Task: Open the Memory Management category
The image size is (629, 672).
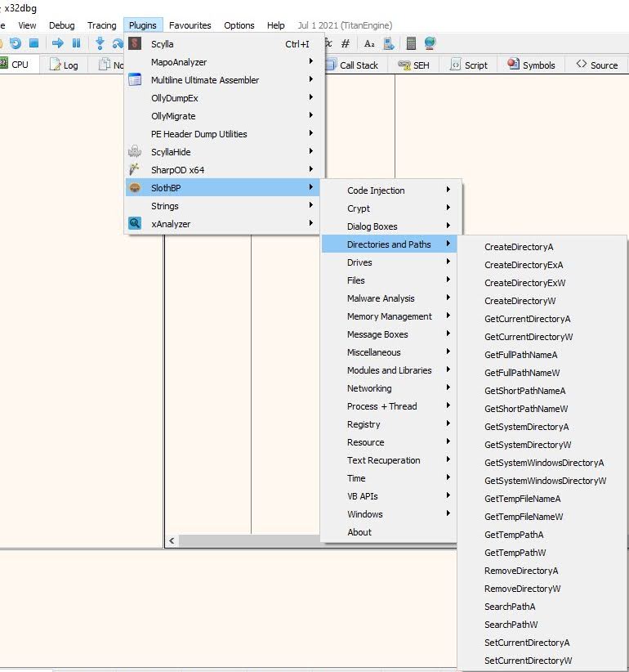Action: pos(389,316)
